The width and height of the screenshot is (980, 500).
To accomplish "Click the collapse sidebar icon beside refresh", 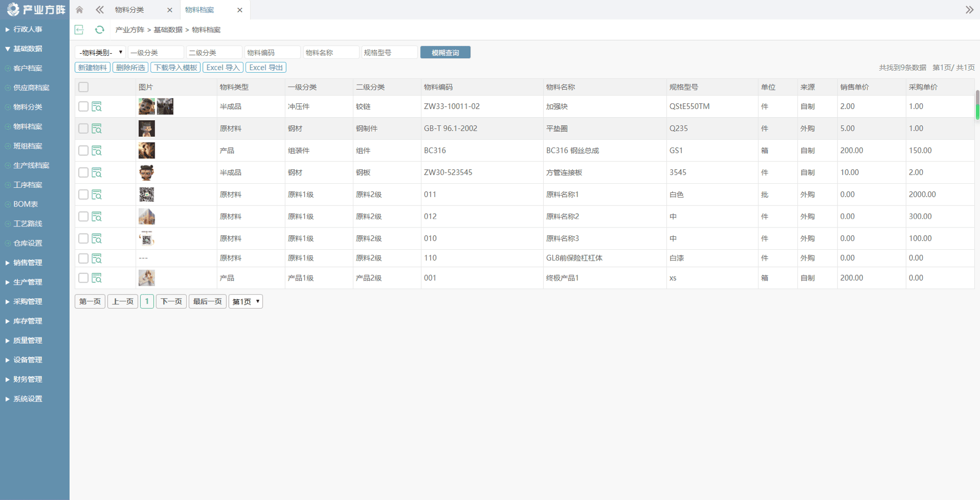I will point(79,30).
